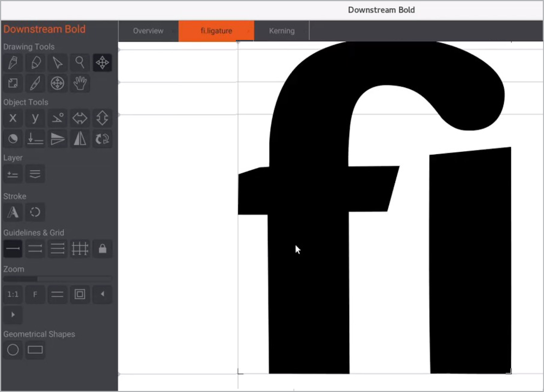The width and height of the screenshot is (544, 392).
Task: Select the Grab/Hand pan tool
Action: 80,83
